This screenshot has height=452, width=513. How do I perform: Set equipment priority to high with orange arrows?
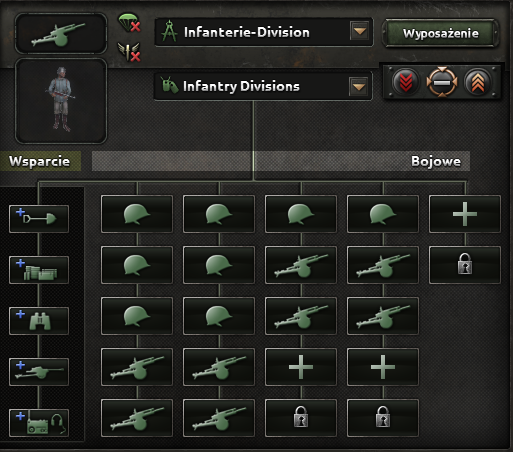coord(477,82)
